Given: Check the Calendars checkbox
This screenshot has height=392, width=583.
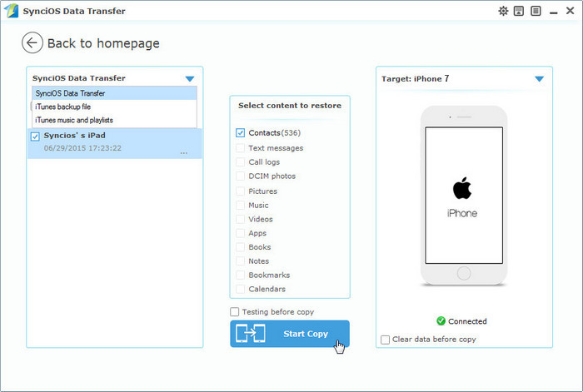Looking at the screenshot, I should tap(240, 289).
